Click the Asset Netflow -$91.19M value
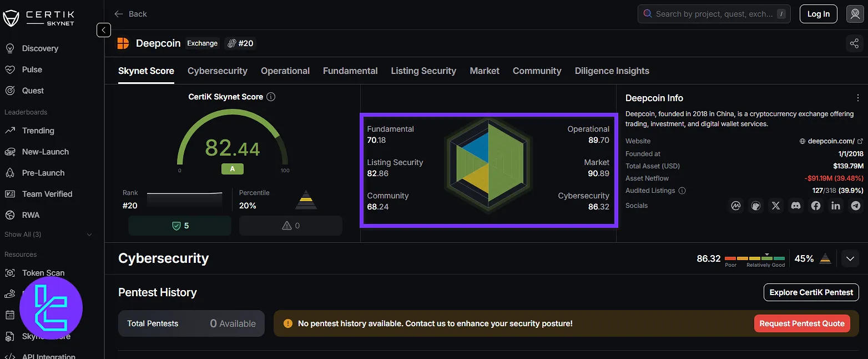868x359 pixels. click(834, 178)
